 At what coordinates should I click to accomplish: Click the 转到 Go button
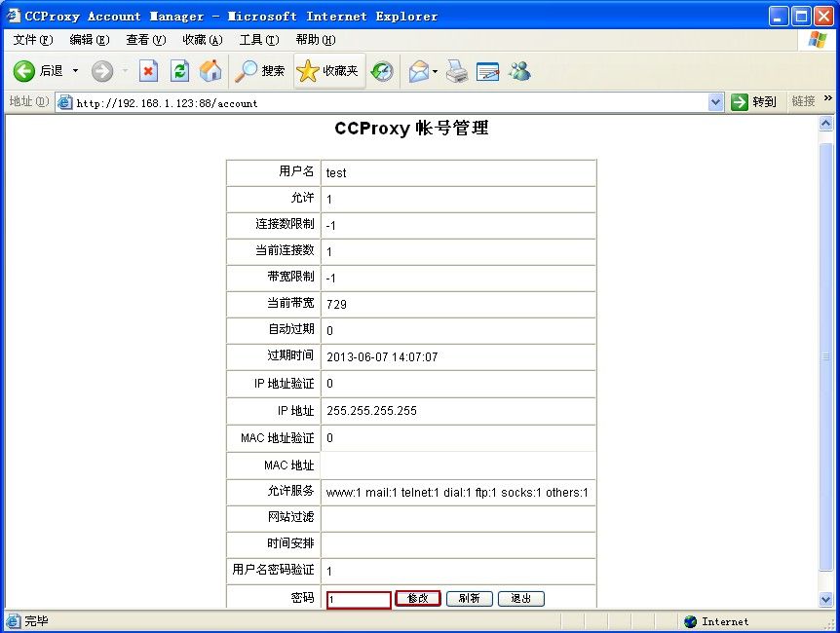tap(753, 101)
